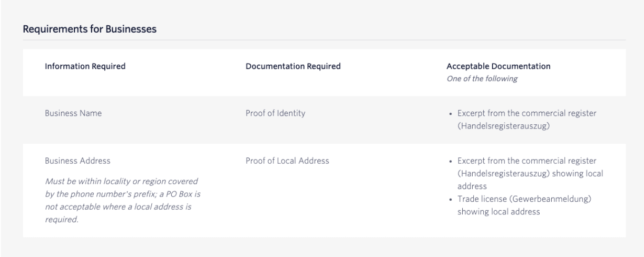This screenshot has height=257, width=644.
Task: Click the "Requirements for Businesses" heading
Action: click(x=90, y=29)
